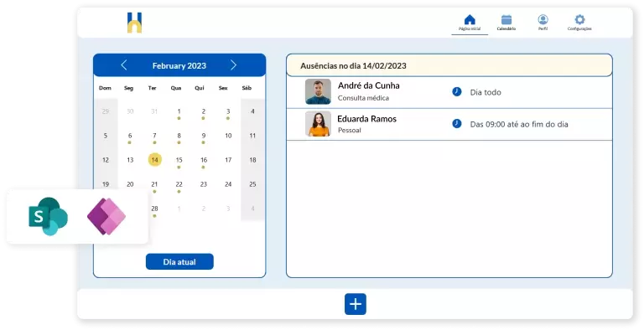The image size is (644, 330).
Task: Go to previous month with left chevron
Action: pos(124,64)
